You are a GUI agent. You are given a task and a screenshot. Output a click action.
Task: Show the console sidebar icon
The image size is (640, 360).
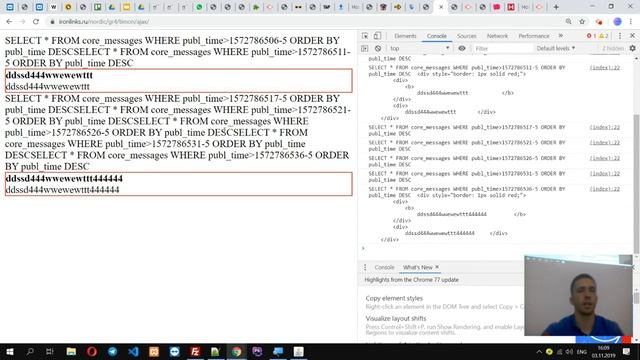[364, 48]
